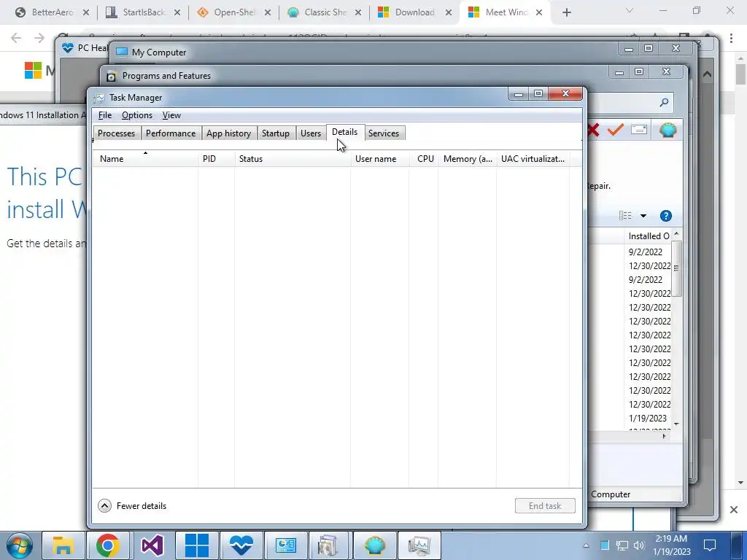Click the Task Manager taskbar icon
The height and width of the screenshot is (560, 747).
click(x=419, y=545)
